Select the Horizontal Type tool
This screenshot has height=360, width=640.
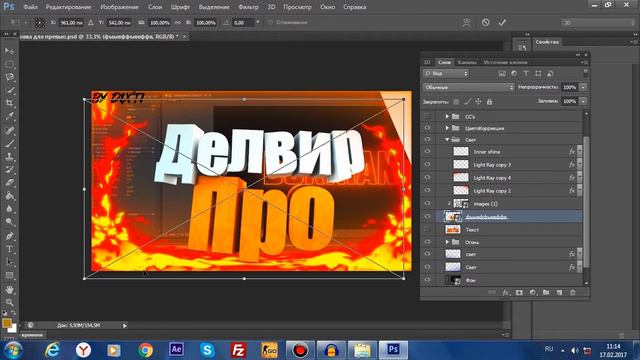[9, 249]
